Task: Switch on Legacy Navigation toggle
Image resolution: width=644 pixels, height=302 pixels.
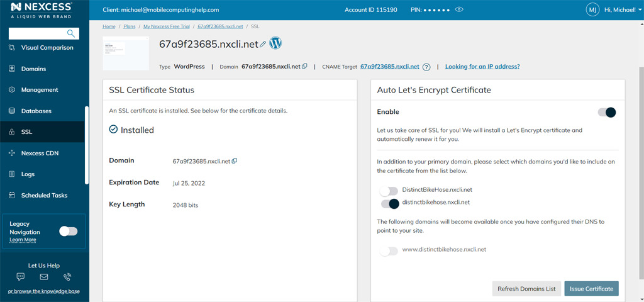Action: click(68, 232)
